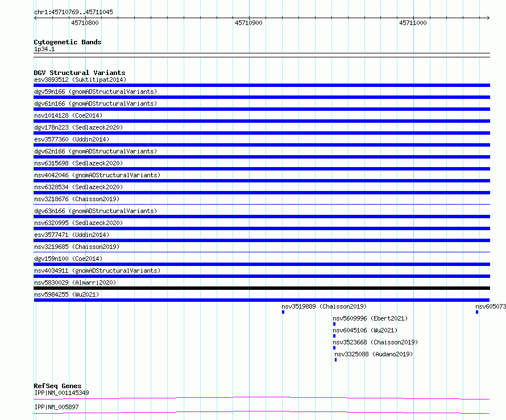The width and height of the screenshot is (506, 420).
Task: Click the Cytogenetic Bands track heading
Action: 68,42
